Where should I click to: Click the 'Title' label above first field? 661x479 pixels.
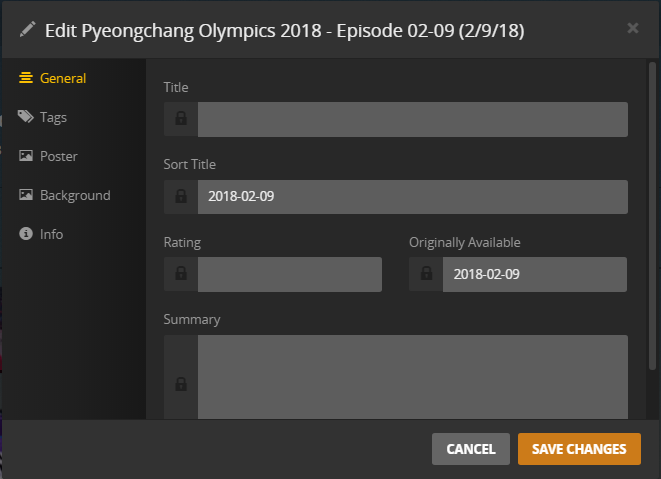pyautogui.click(x=176, y=87)
